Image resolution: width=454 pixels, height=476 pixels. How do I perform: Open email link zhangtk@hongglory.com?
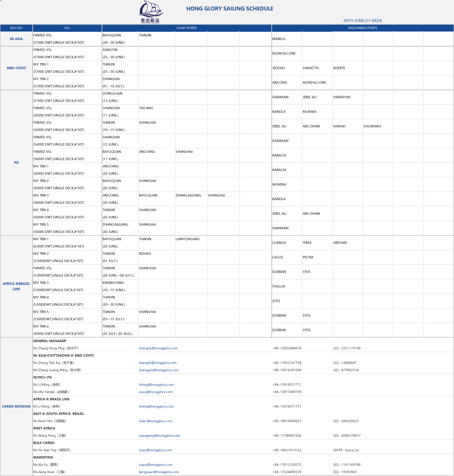(x=158, y=363)
